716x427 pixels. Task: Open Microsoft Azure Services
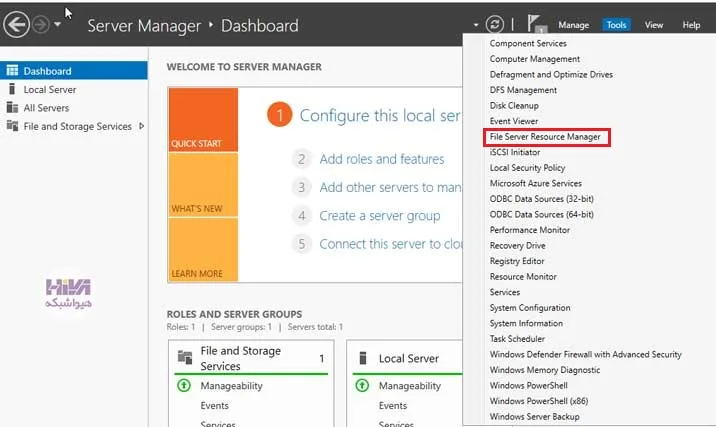[x=536, y=183]
